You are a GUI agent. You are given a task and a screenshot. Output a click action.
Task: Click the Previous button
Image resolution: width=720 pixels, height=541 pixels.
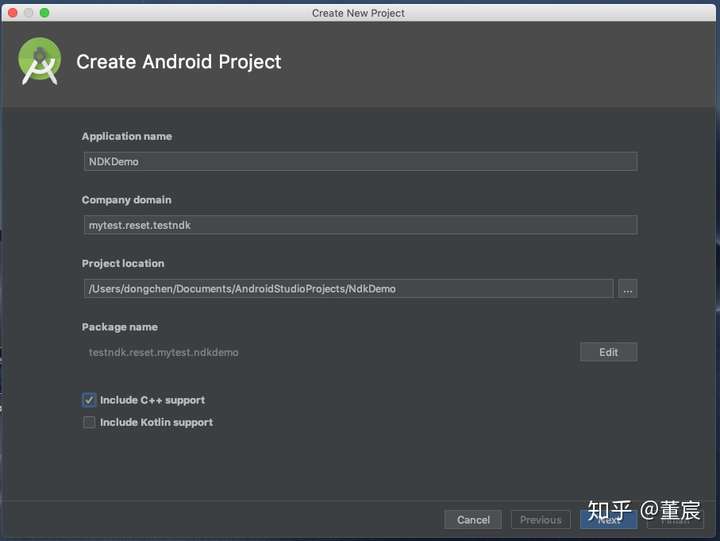tap(540, 520)
